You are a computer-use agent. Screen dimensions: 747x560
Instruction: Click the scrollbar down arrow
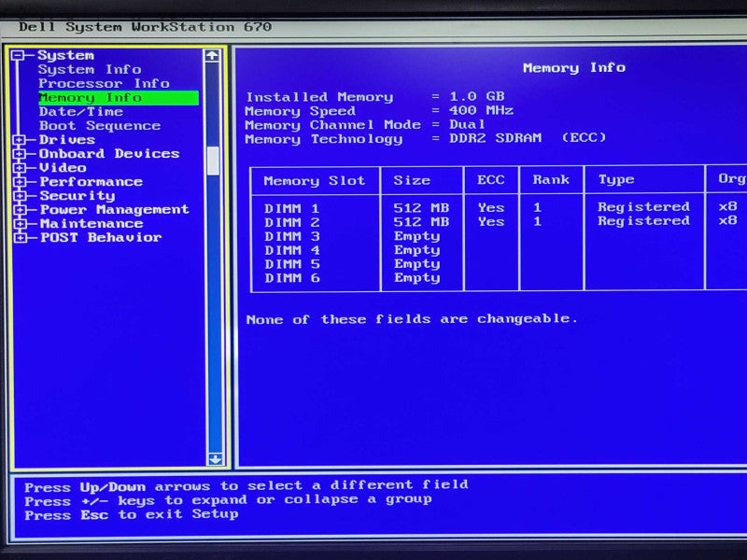(216, 459)
